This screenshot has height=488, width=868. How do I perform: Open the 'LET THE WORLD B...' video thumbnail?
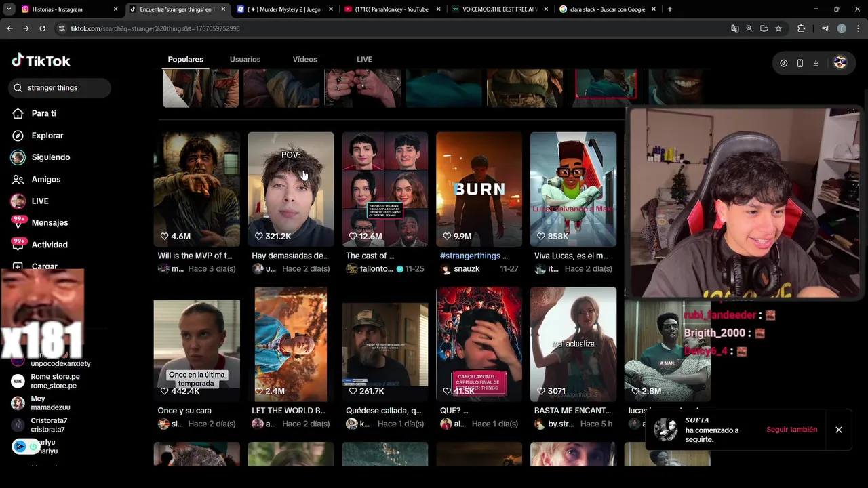[291, 344]
